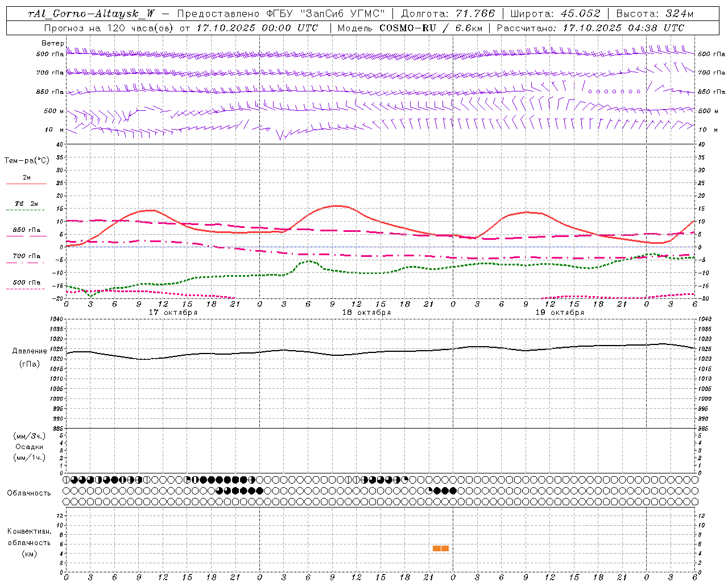The width and height of the screenshot is (728, 582).
Task: Select the text Предоставлено ФГБУ "ЗапСиб УГМС"
Action: [x=281, y=14]
